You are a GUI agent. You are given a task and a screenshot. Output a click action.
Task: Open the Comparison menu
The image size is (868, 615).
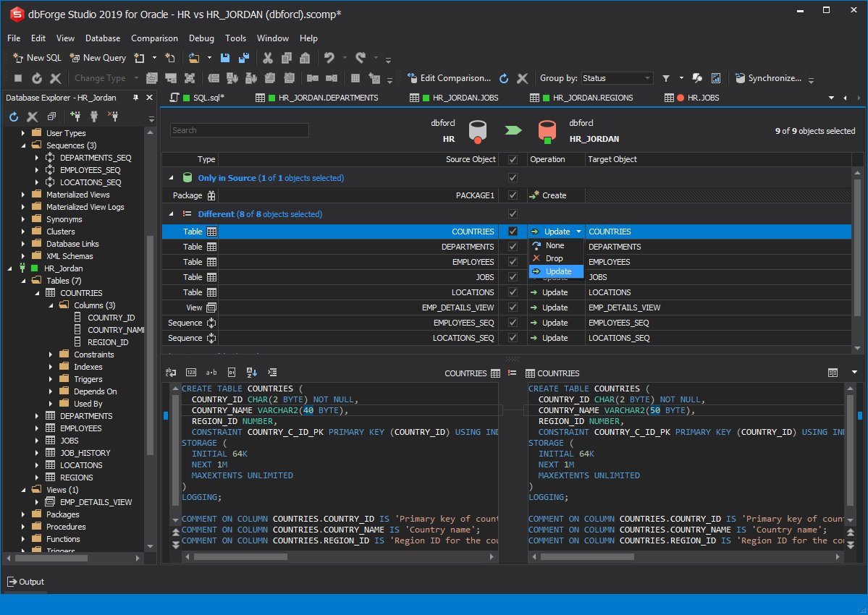point(154,38)
